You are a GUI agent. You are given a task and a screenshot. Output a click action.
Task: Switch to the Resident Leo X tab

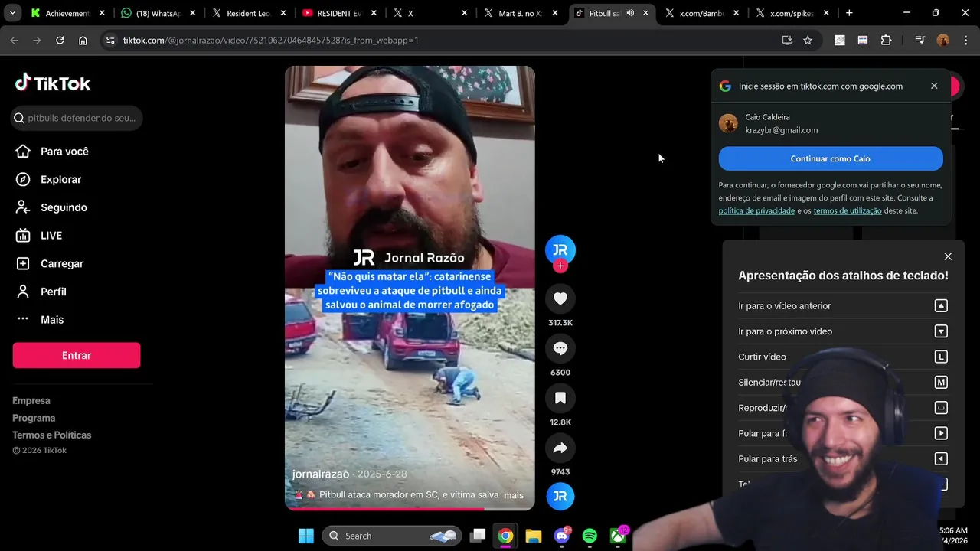(249, 13)
